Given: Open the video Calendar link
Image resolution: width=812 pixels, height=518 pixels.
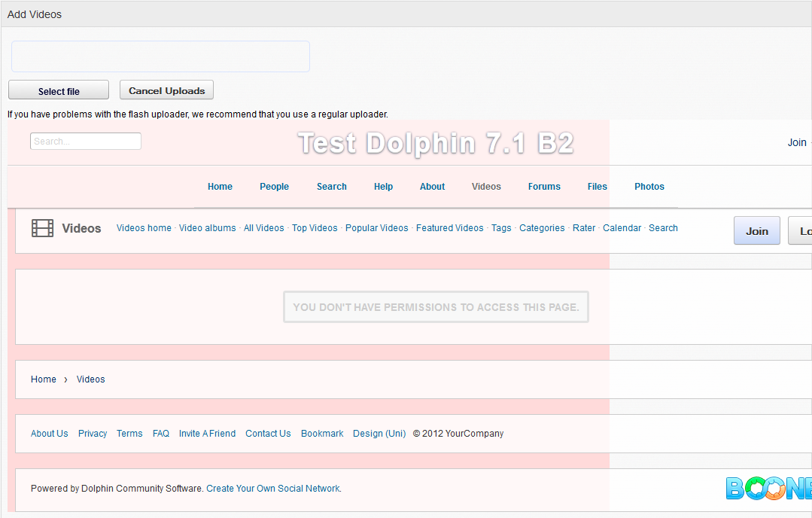Looking at the screenshot, I should (622, 228).
